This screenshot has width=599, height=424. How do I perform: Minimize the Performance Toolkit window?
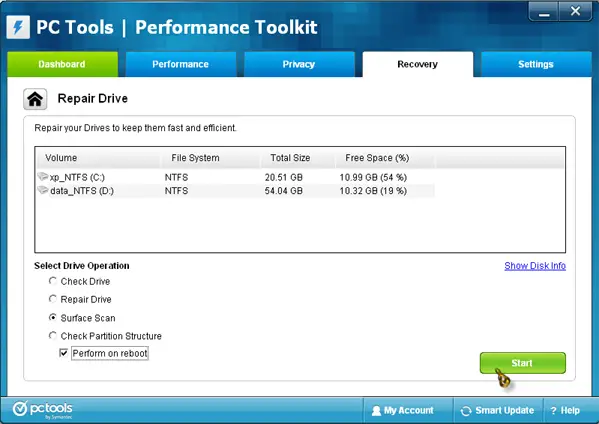tap(544, 12)
